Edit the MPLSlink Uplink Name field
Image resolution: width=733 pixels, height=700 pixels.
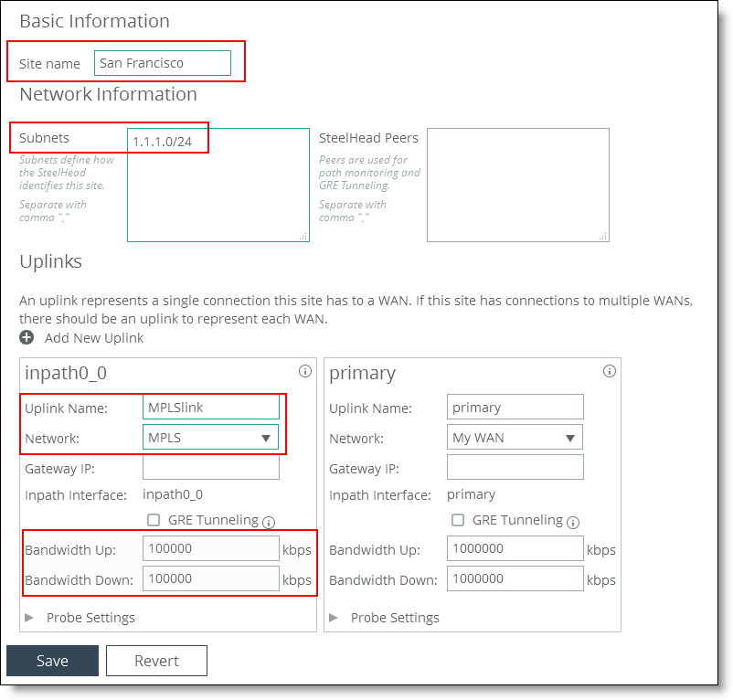pos(211,407)
